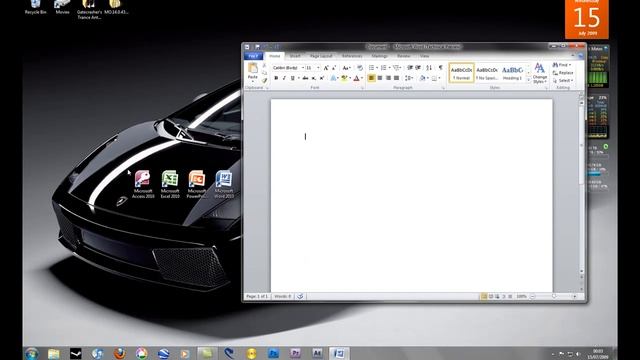Image resolution: width=640 pixels, height=360 pixels.
Task: Click the Format Painter brush icon
Action: 264,81
